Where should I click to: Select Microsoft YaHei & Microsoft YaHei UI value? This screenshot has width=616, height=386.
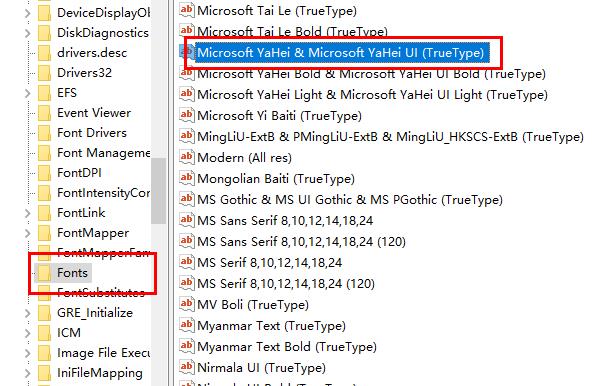tap(341, 53)
